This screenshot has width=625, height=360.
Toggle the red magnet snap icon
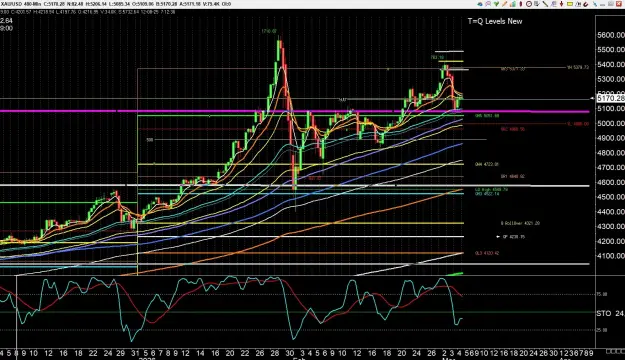pos(586,4)
